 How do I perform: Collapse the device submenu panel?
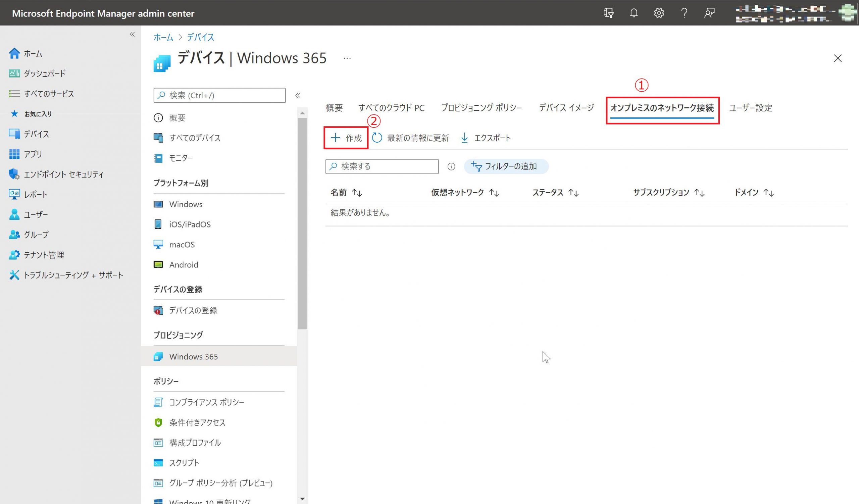coord(298,95)
